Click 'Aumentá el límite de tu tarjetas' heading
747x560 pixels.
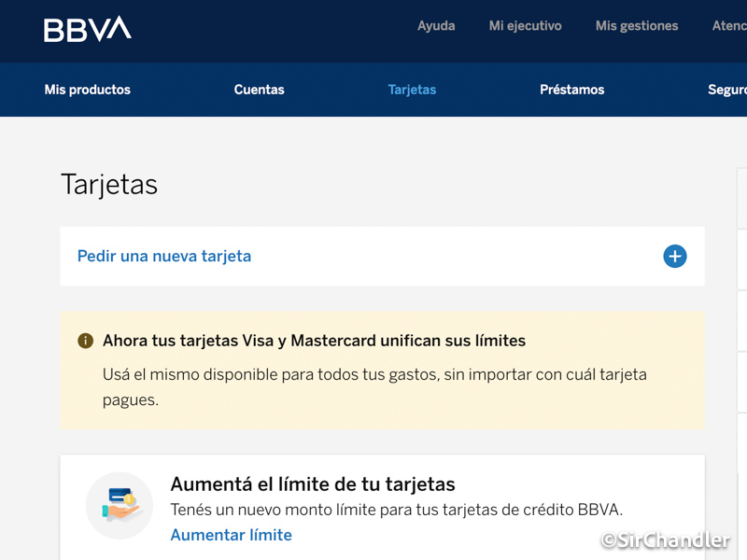tap(313, 484)
